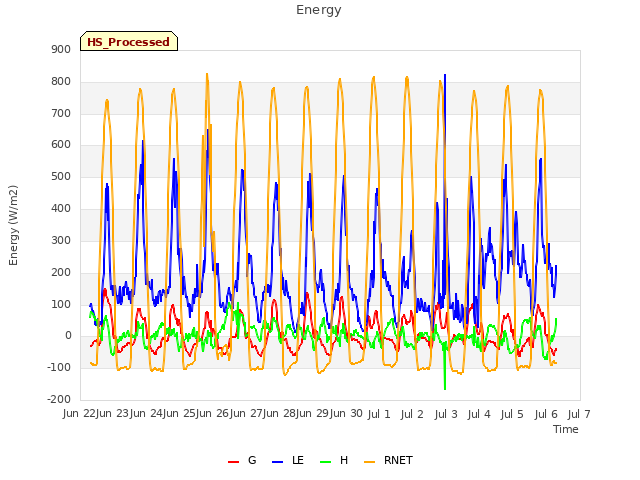
Task: Click the green H legend line swatch
Action: [325, 462]
